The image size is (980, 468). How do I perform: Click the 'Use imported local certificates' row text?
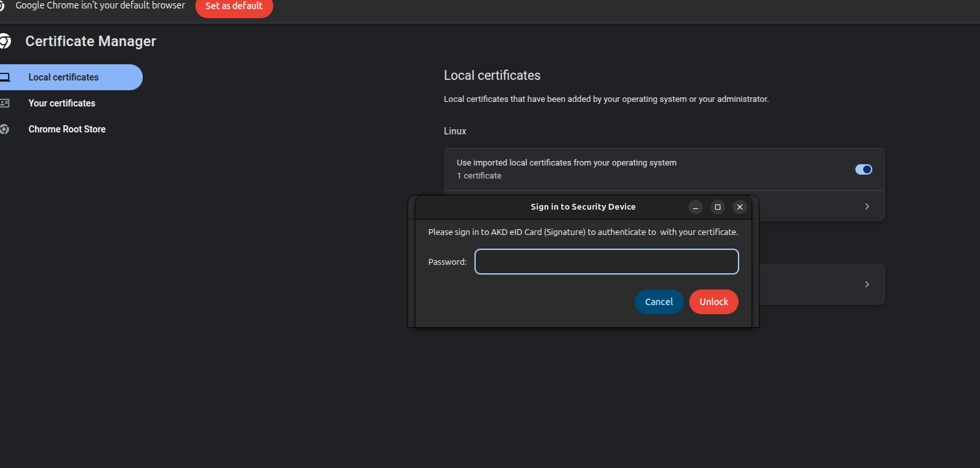coord(566,163)
